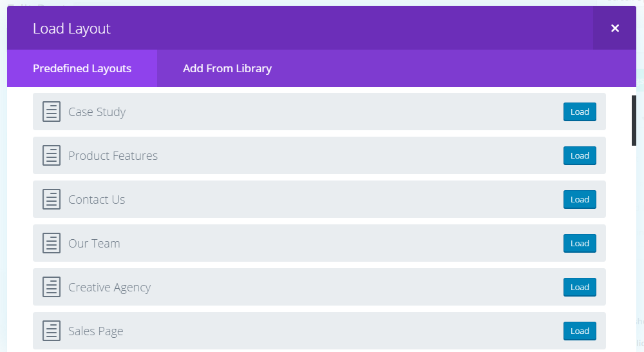The width and height of the screenshot is (644, 352).
Task: Select the Creative Agency row label
Action: [x=109, y=288]
